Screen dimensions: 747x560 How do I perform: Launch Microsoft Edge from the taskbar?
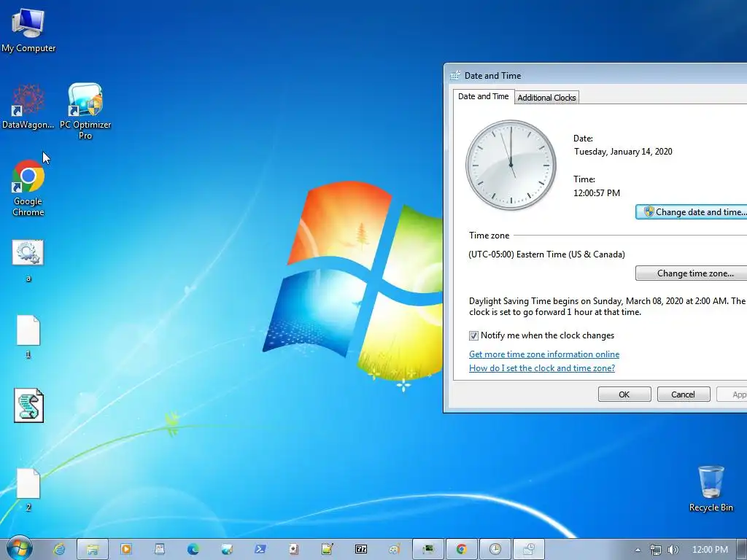193,550
